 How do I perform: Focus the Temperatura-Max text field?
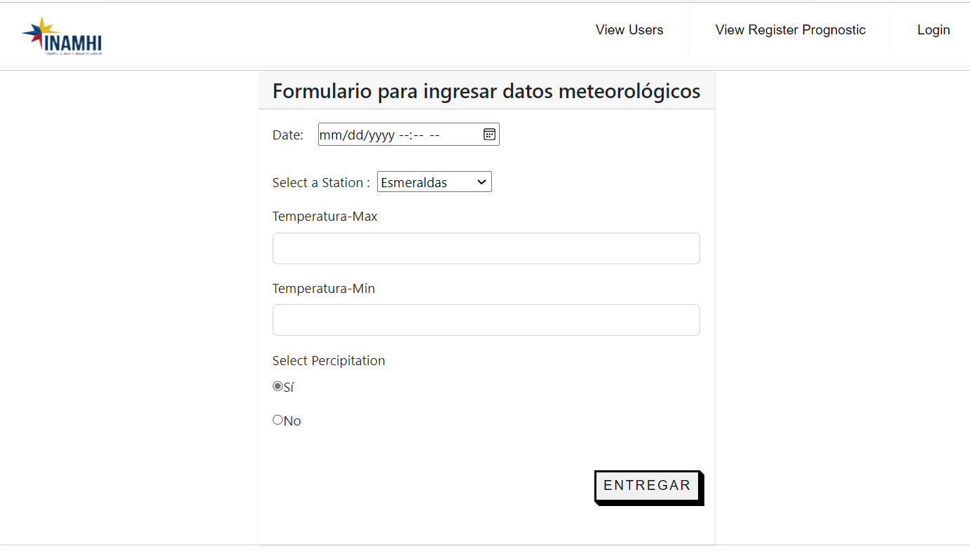point(486,248)
